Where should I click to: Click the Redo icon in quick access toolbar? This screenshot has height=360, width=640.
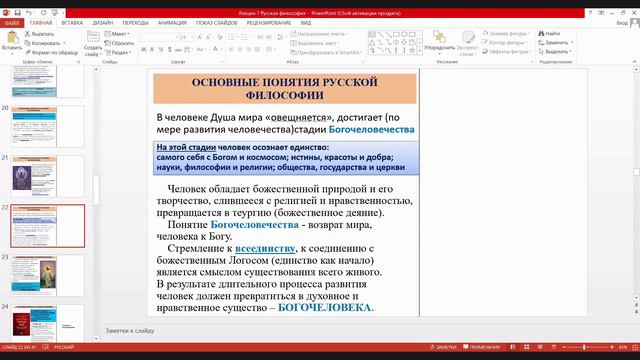[43, 13]
